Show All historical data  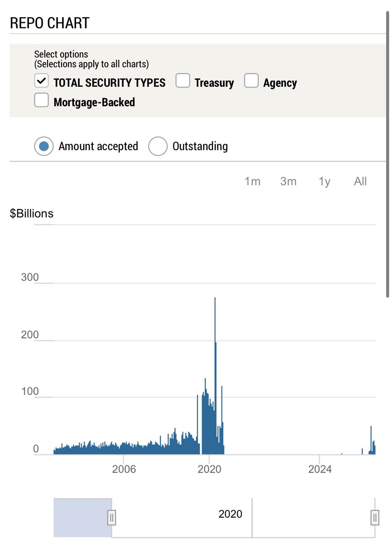pos(360,181)
